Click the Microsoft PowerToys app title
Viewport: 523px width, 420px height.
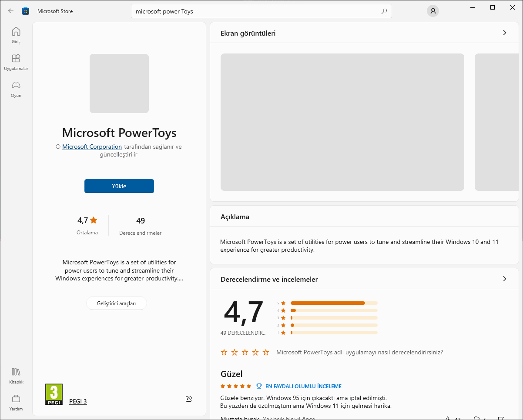tap(119, 133)
